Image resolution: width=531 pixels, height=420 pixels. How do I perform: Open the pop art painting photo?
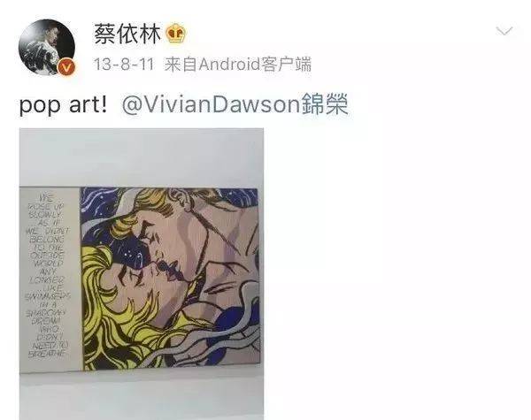click(x=142, y=273)
